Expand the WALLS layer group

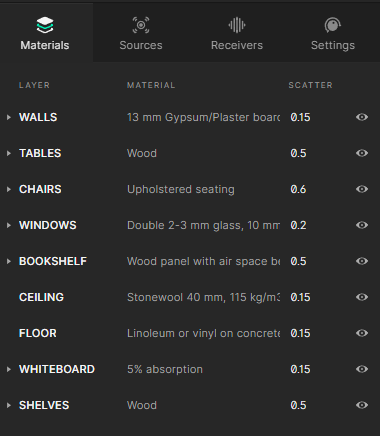click(9, 117)
